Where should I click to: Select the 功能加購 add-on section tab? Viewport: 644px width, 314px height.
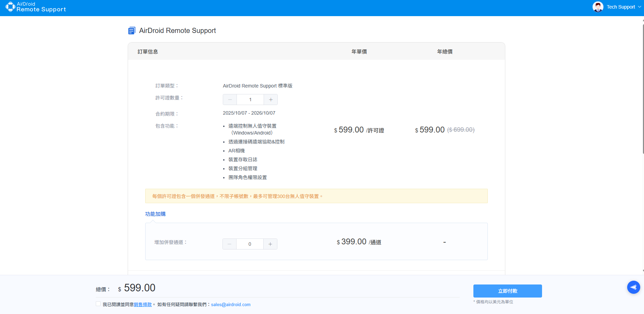(155, 214)
